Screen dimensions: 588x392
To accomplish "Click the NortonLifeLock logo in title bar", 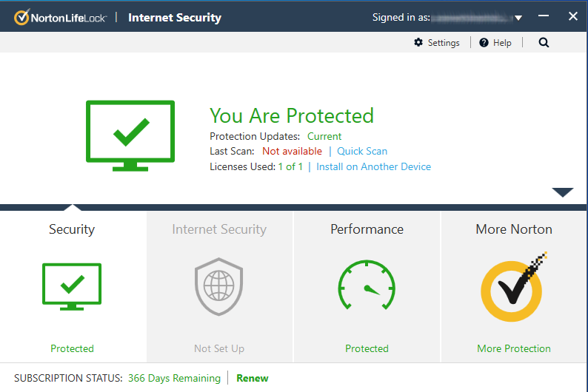I will click(x=61, y=17).
